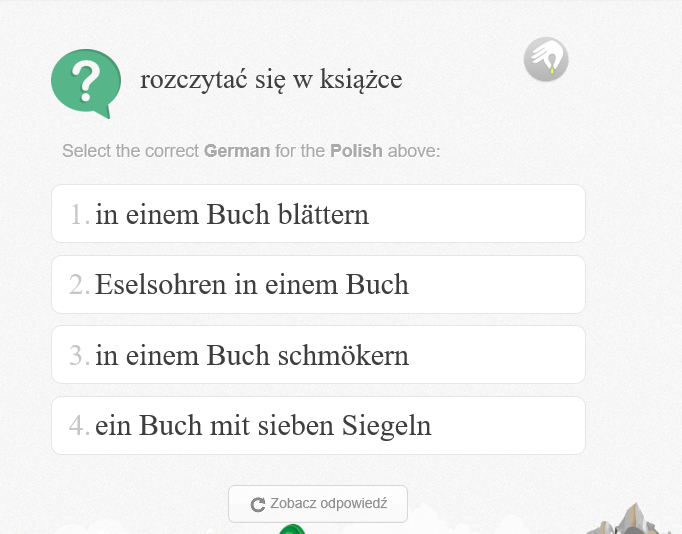Choose answer 'Eselsohren in einem Buch'
This screenshot has height=534, width=682.
(318, 284)
